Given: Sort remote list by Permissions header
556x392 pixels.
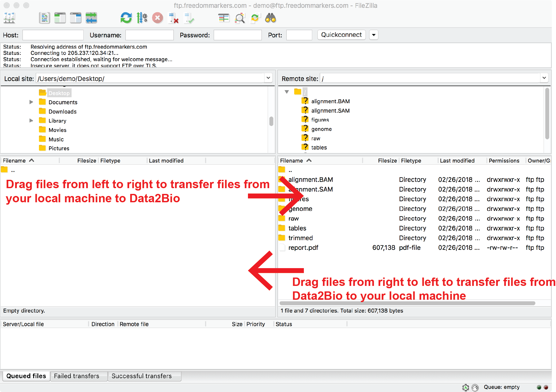Looking at the screenshot, I should tap(506, 160).
